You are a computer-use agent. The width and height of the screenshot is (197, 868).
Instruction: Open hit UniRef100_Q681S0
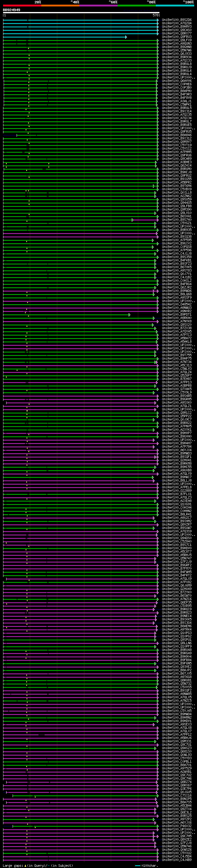(x=176, y=751)
